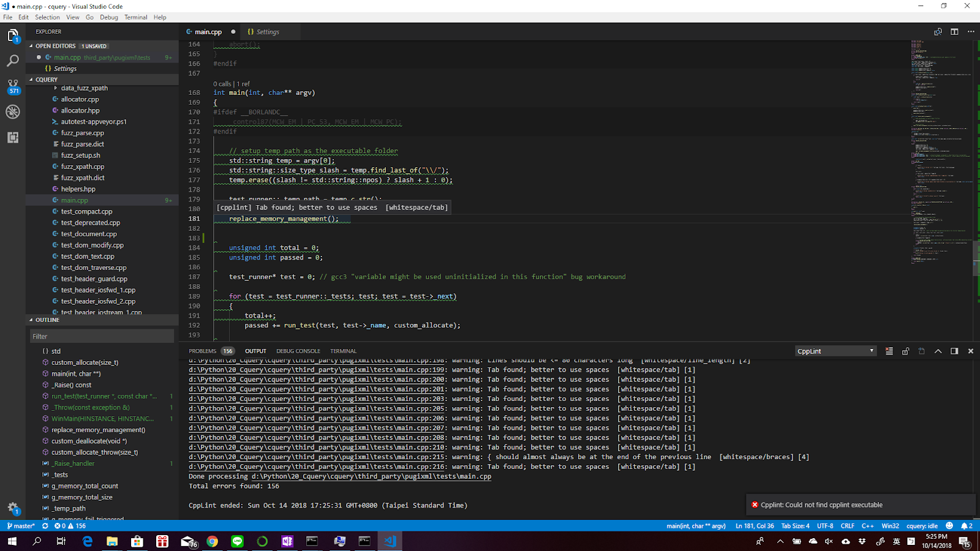This screenshot has width=980, height=551.
Task: Select the Split Editor icon above the editor
Action: pyautogui.click(x=954, y=31)
